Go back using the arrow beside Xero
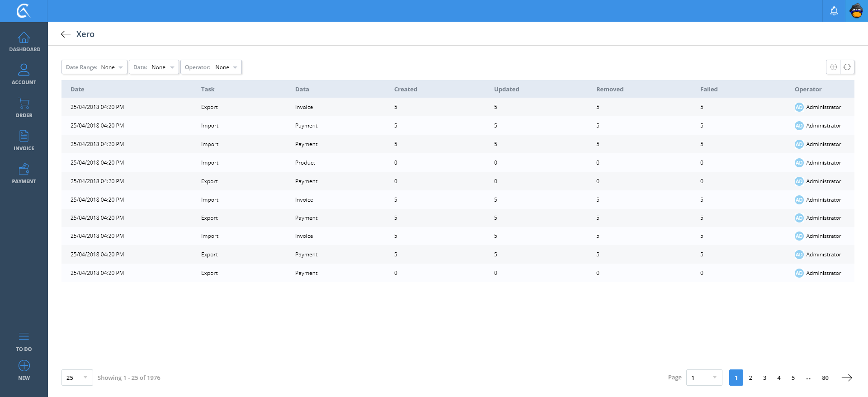This screenshot has width=868, height=397. tap(66, 34)
